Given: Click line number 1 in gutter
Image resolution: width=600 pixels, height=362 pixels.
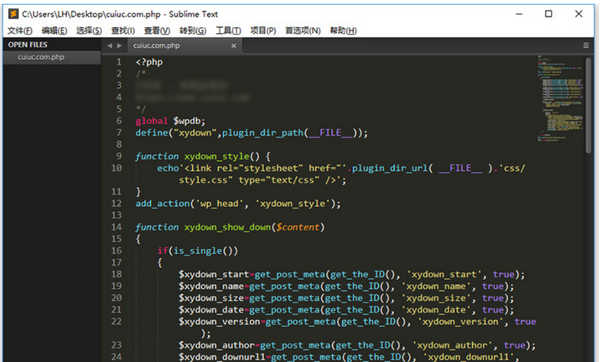Looking at the screenshot, I should point(119,62).
